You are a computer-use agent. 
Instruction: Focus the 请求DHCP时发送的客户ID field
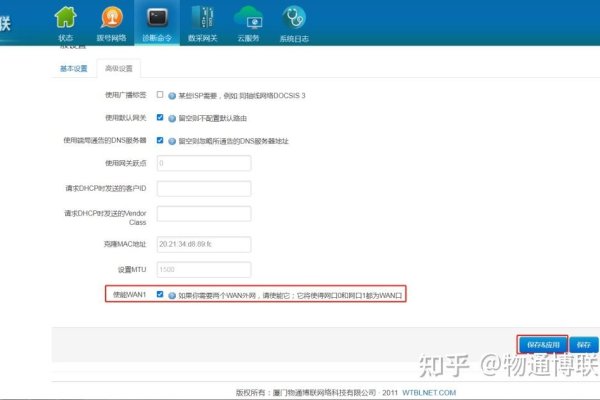point(204,188)
